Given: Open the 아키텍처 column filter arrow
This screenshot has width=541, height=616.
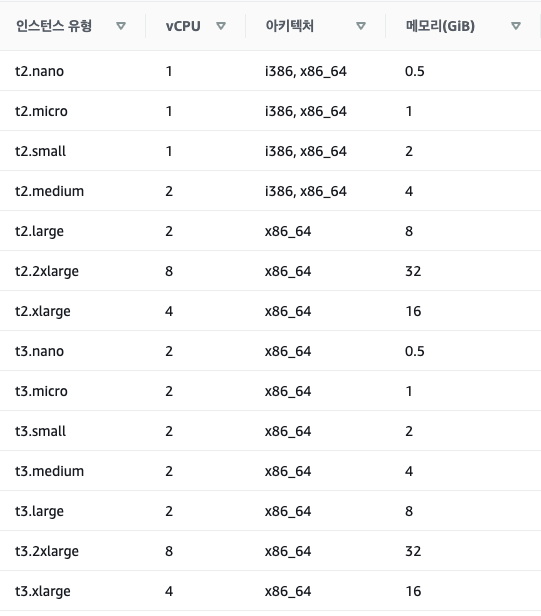Looking at the screenshot, I should click(361, 26).
